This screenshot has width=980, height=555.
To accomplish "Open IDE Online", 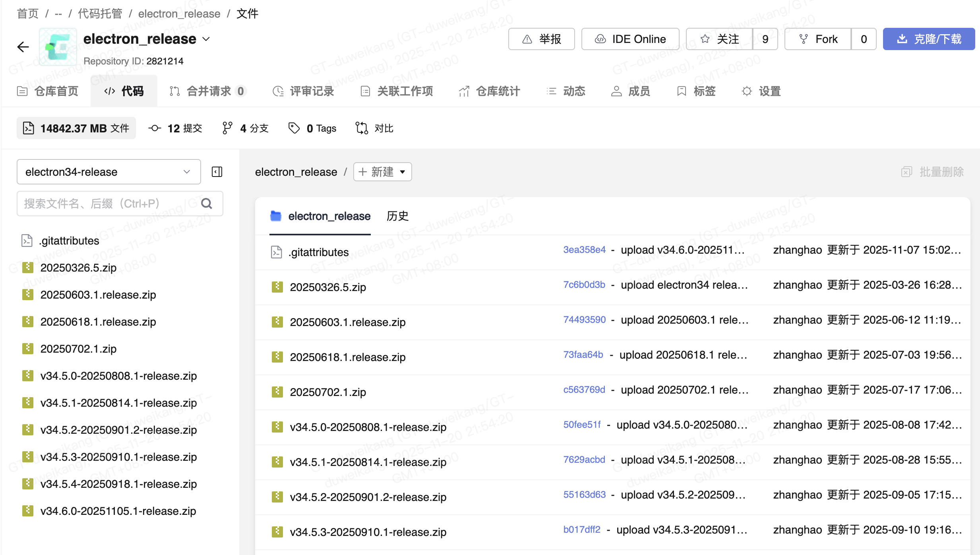I will pos(630,39).
